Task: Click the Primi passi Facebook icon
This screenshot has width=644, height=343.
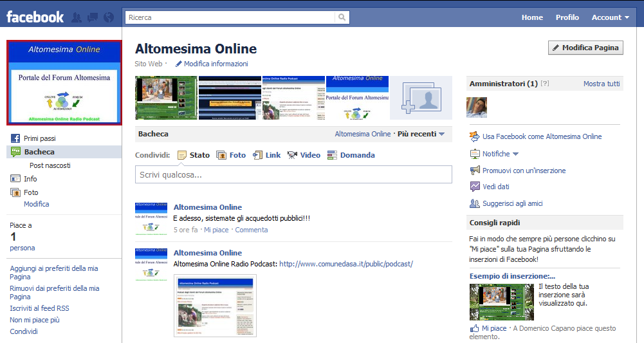Action: pos(15,138)
